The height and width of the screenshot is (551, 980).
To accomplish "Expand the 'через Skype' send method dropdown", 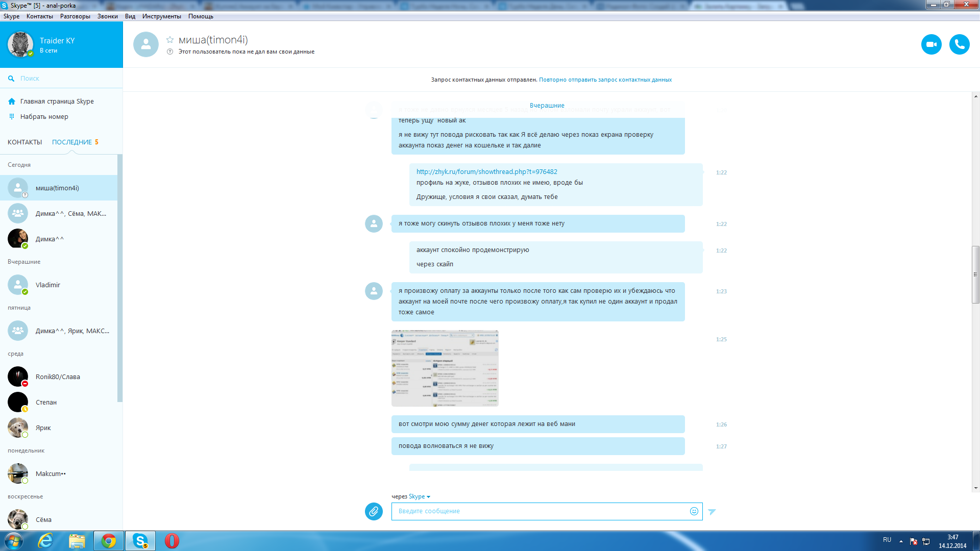I will (x=420, y=496).
